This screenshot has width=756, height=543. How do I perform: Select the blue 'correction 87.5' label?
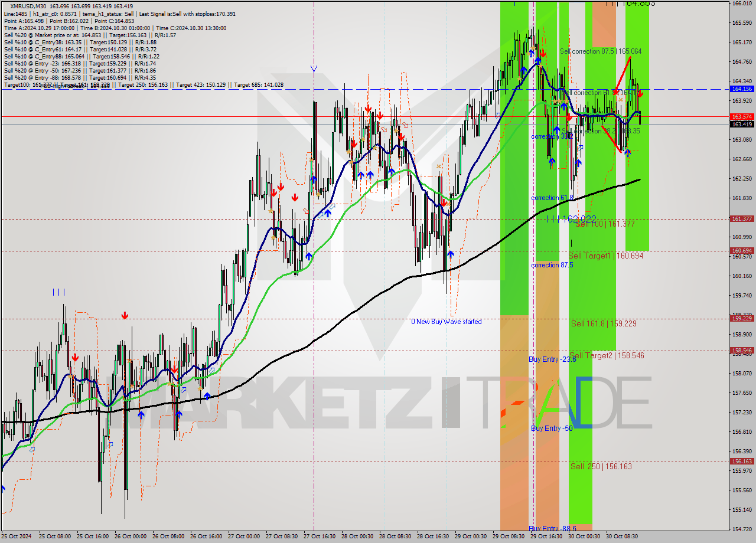pos(553,266)
